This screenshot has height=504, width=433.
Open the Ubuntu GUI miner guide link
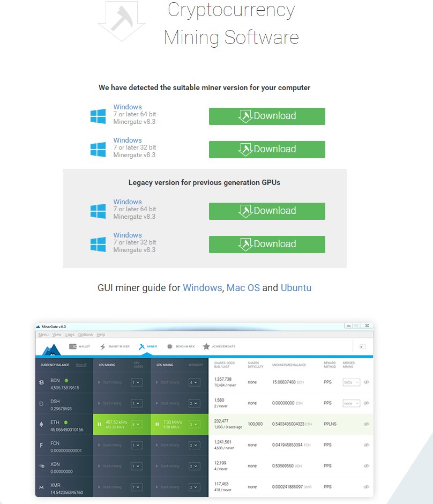point(296,288)
